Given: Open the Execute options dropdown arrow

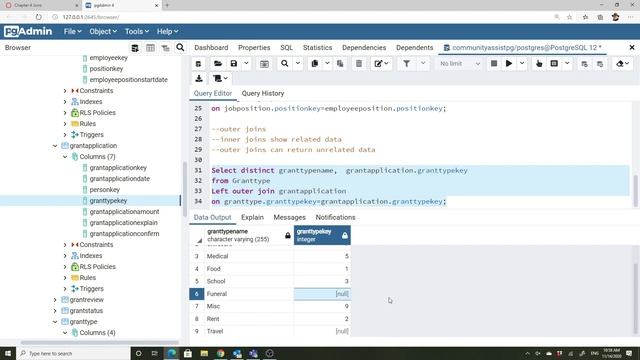Looking at the screenshot, I should 522,64.
